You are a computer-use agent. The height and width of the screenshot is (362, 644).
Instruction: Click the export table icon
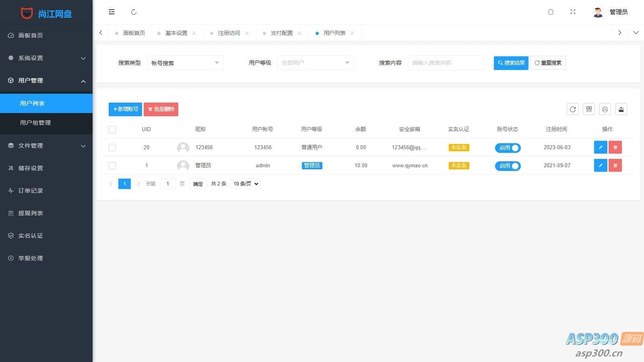pos(621,109)
